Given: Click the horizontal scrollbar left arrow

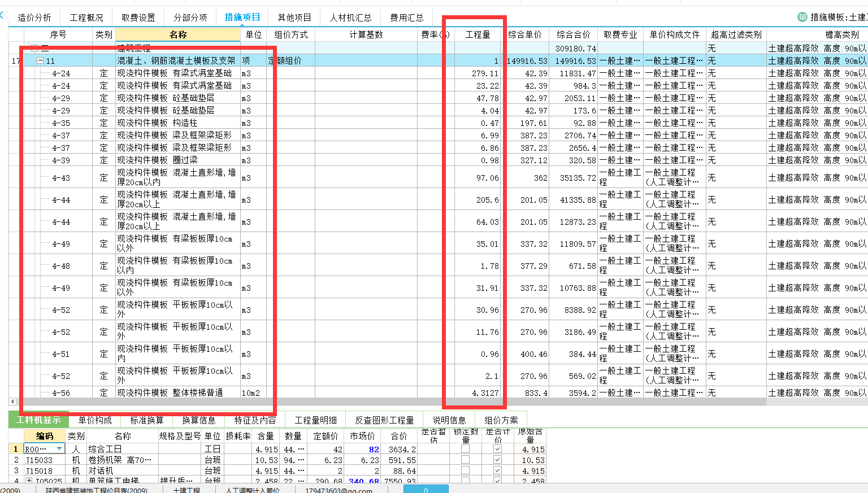Looking at the screenshot, I should click(x=12, y=402).
